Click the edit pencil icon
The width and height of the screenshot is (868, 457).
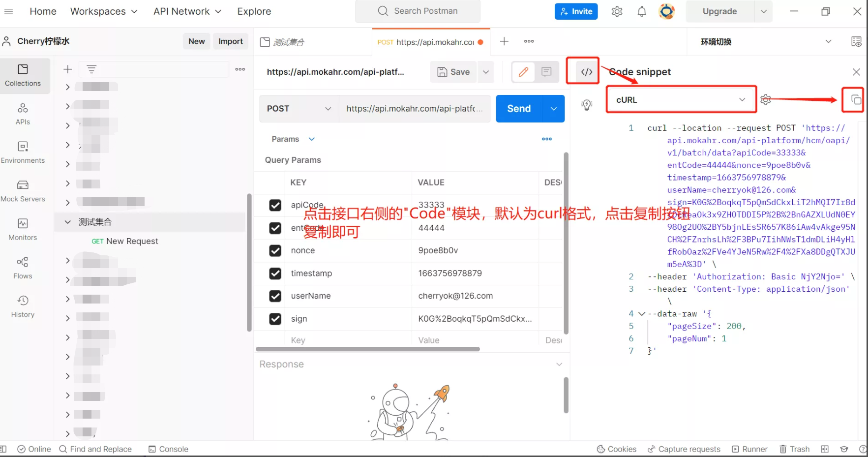click(x=524, y=72)
